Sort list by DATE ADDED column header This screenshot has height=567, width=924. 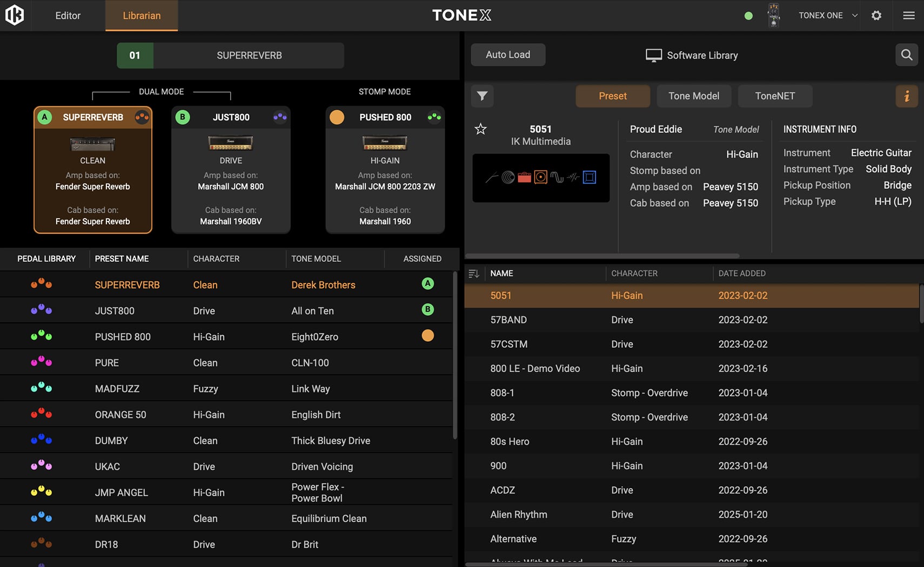tap(741, 274)
